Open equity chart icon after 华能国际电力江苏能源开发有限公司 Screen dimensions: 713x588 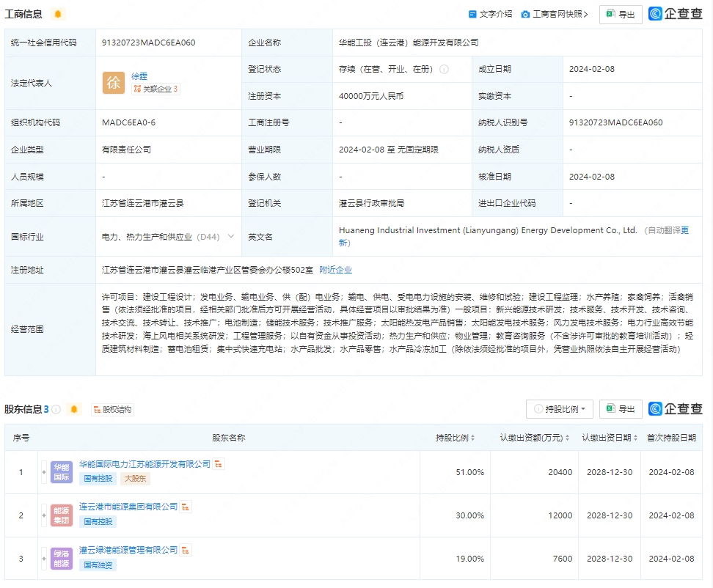pos(219,464)
